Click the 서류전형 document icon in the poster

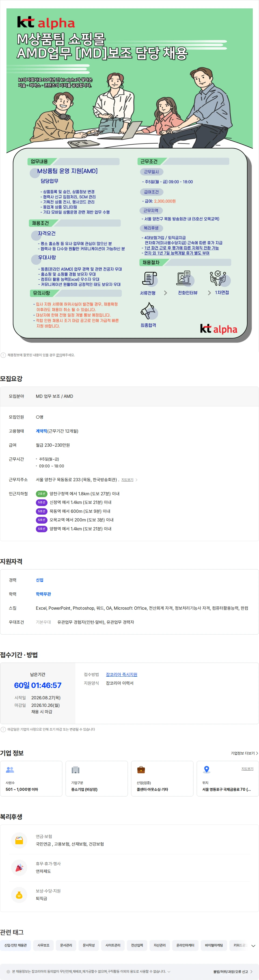(149, 279)
